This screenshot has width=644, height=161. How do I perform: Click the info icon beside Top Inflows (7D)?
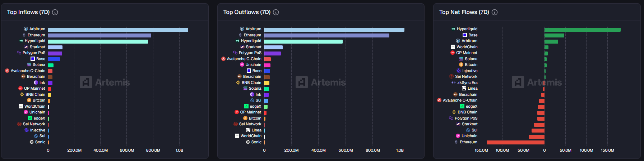pyautogui.click(x=55, y=12)
